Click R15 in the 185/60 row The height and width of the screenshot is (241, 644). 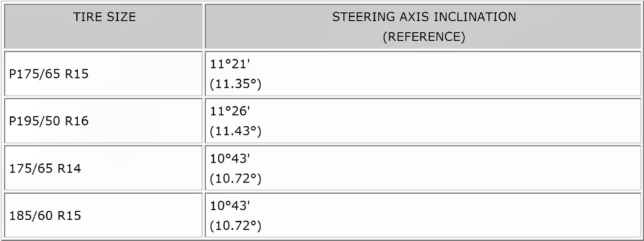[x=69, y=216]
